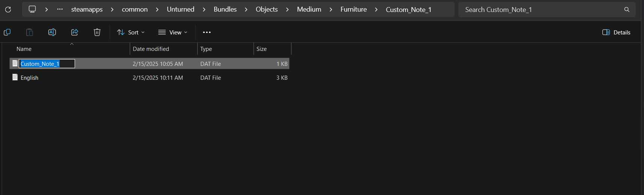
Task: Expand the chevron after the Objects breadcrumb
Action: [x=287, y=9]
